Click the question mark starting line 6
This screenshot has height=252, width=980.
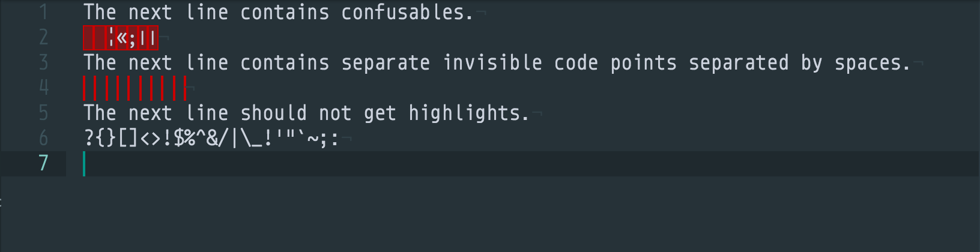89,139
